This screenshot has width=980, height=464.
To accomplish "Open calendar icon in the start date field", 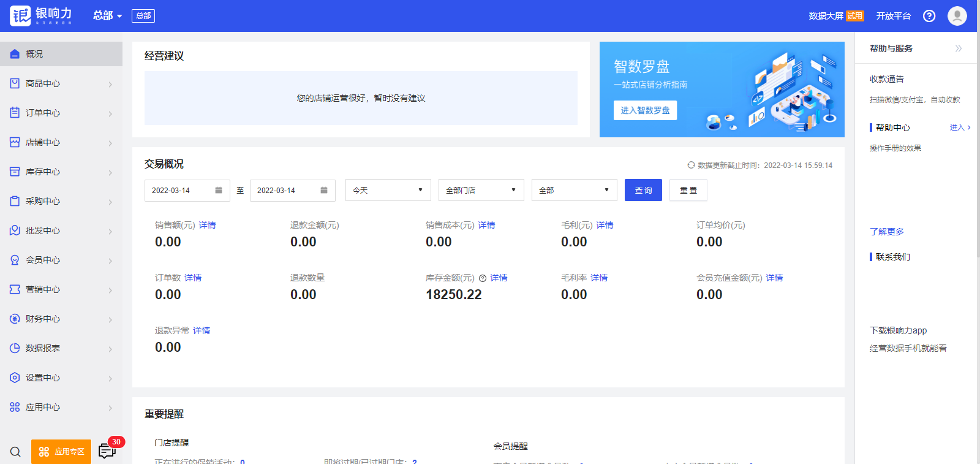I will (x=219, y=191).
